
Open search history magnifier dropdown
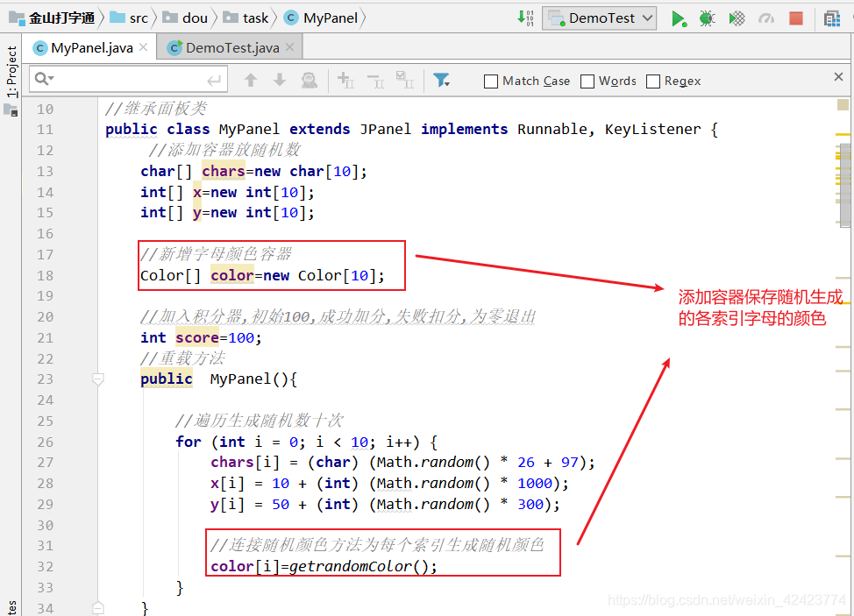tap(44, 79)
